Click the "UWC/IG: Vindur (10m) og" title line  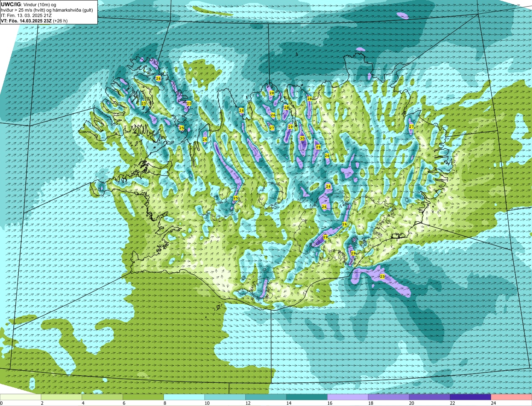click(x=29, y=5)
